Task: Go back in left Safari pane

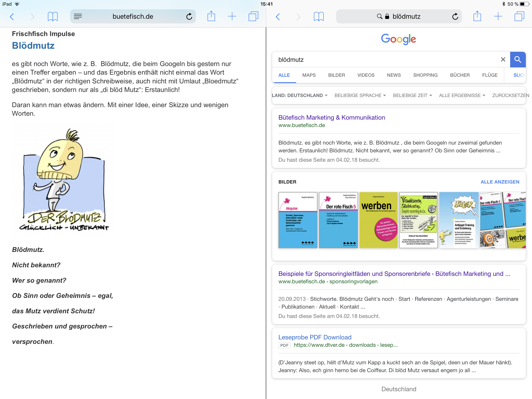Action: 12,17
